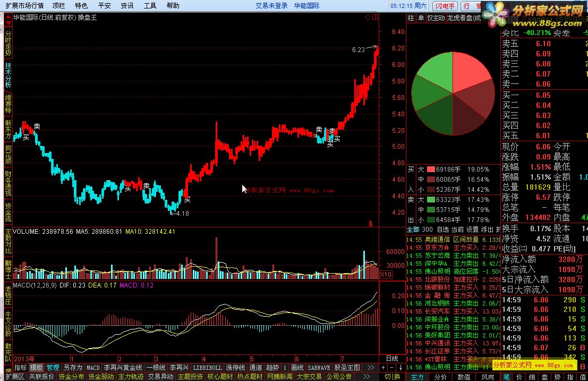Click the 龙虎看盘 tab
588x381 pixels.
[464, 18]
